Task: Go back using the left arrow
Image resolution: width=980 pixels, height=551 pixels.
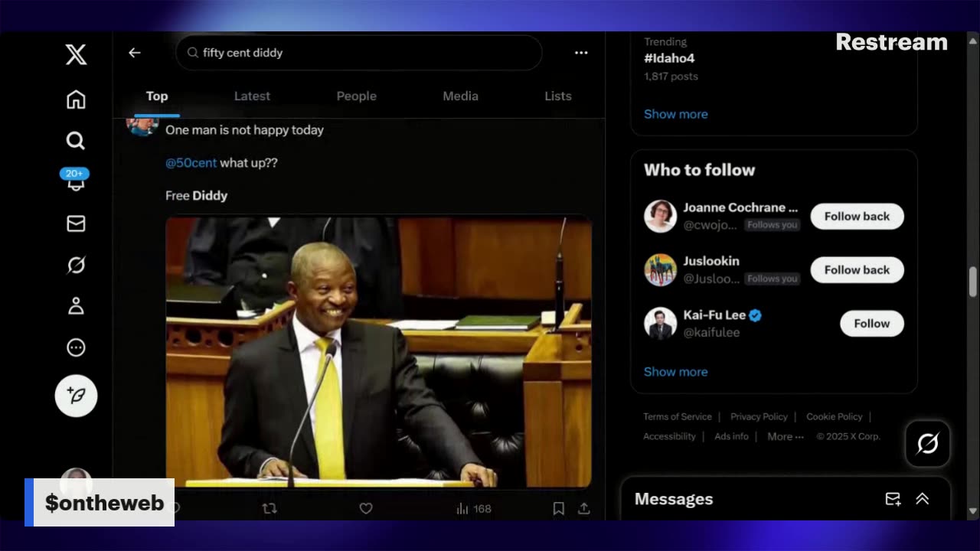Action: [135, 53]
